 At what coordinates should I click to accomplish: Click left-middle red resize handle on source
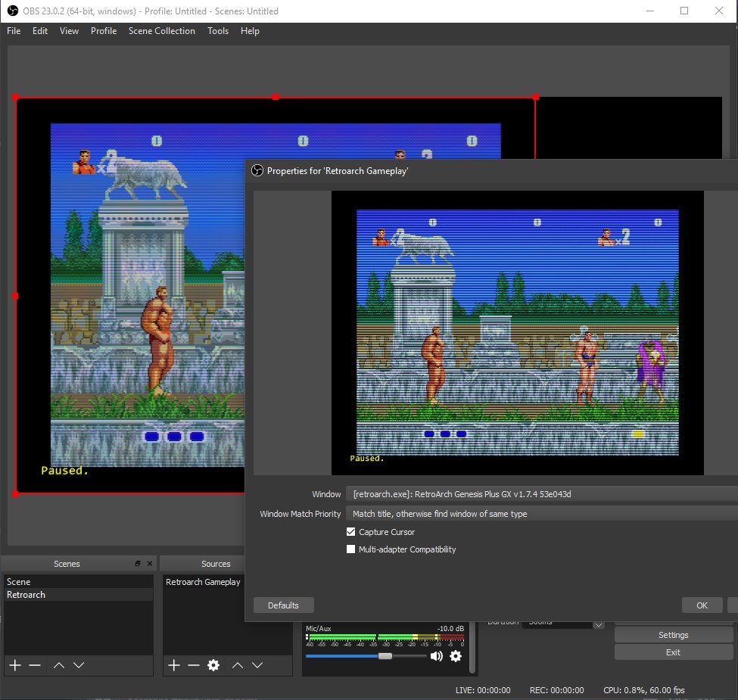point(16,296)
